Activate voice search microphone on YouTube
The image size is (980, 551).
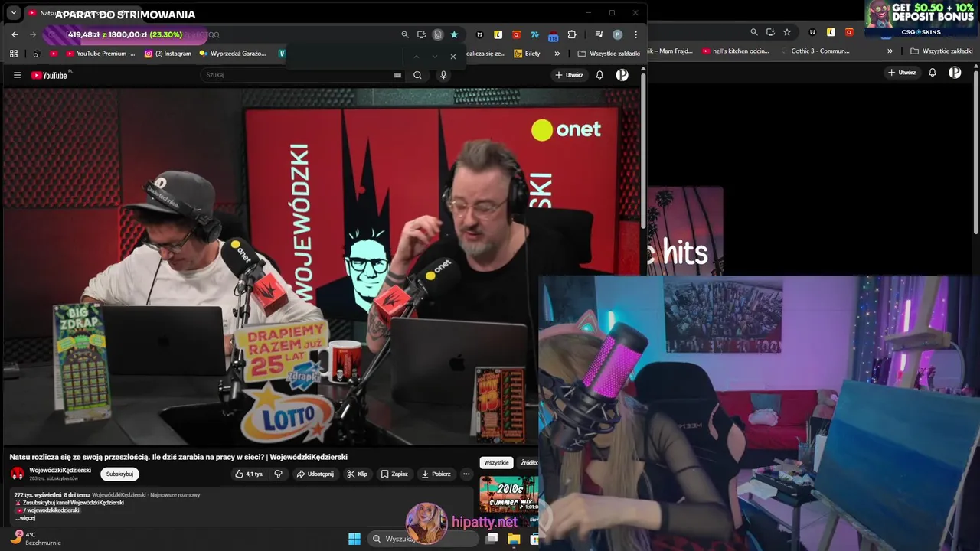443,75
